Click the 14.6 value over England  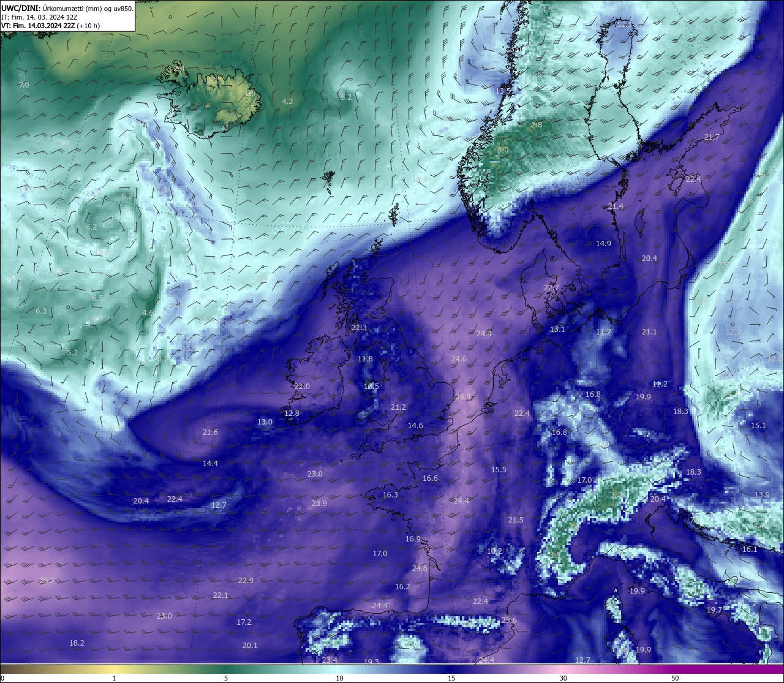[415, 425]
